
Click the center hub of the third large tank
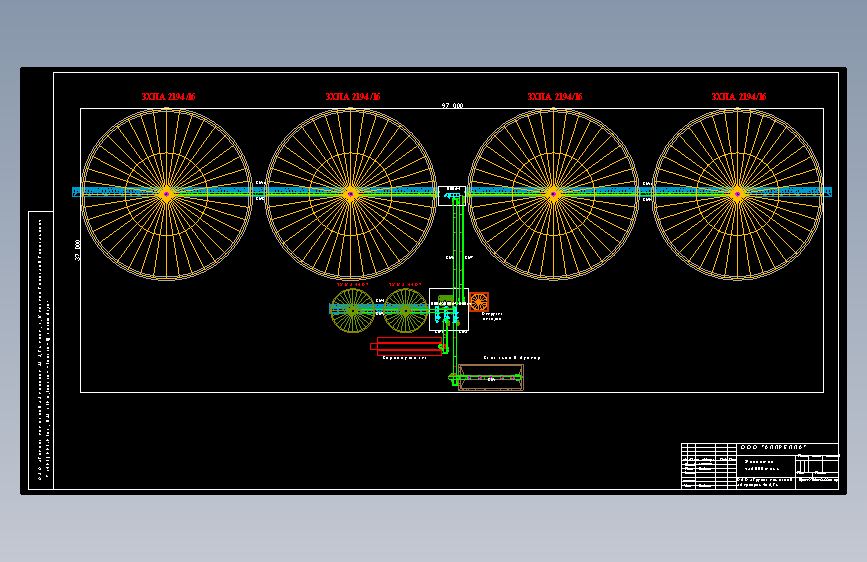tap(553, 194)
